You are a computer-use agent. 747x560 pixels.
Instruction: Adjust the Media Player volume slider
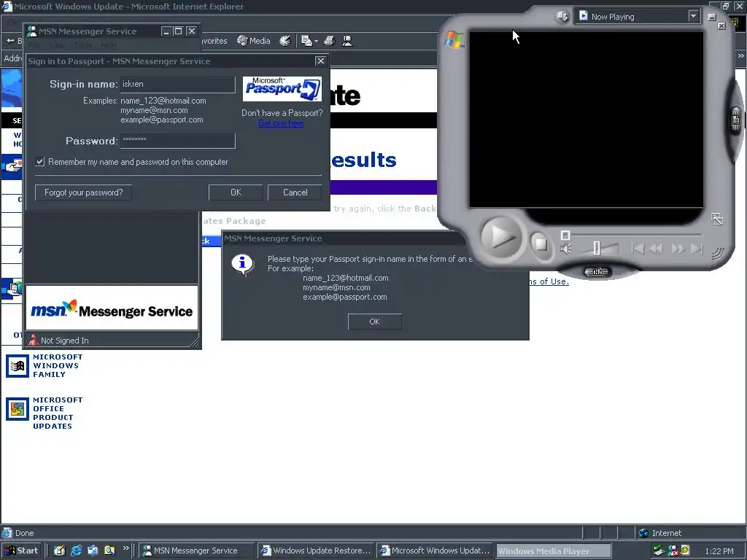click(x=597, y=248)
